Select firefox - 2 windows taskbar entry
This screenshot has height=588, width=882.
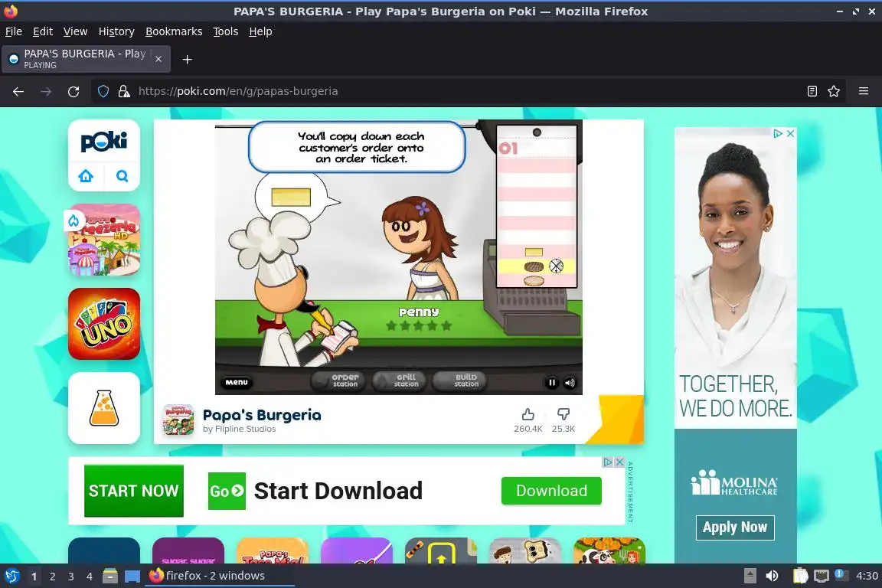pos(220,576)
